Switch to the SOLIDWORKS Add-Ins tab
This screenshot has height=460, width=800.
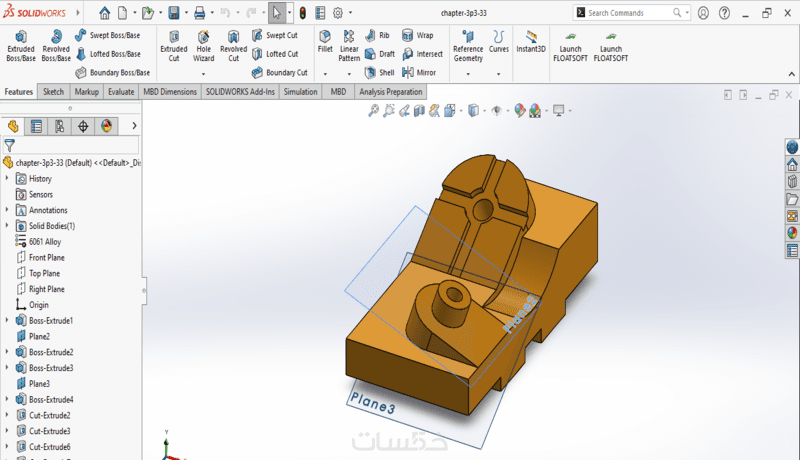coord(240,92)
